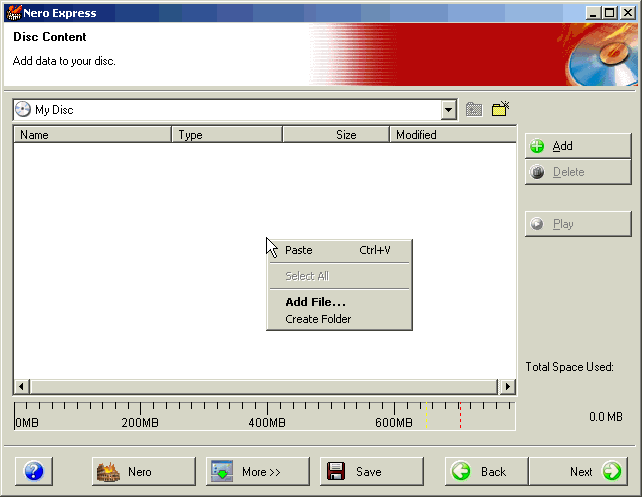Minimize the Nero Express window

coord(592,13)
